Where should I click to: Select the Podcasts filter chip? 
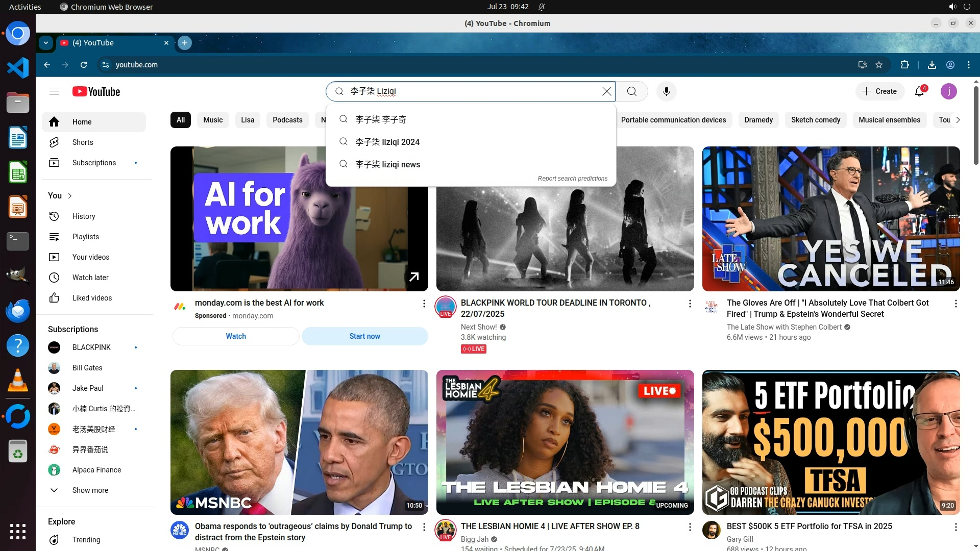click(x=287, y=120)
